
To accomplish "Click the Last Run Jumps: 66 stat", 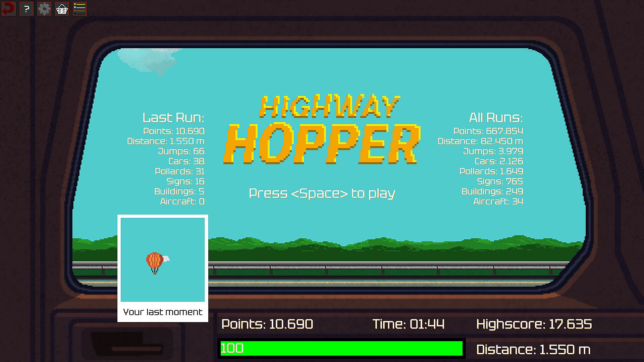I will click(181, 151).
